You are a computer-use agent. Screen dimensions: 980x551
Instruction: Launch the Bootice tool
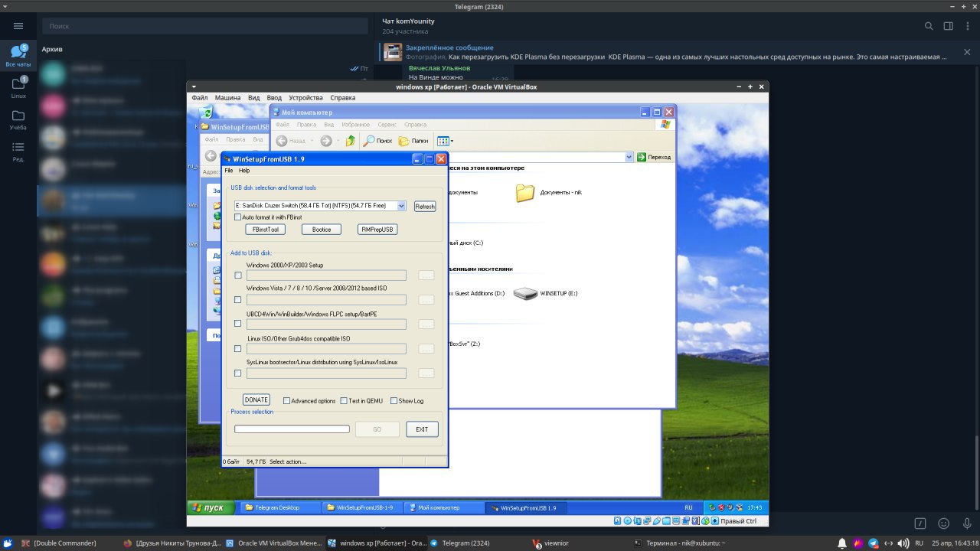[322, 230]
